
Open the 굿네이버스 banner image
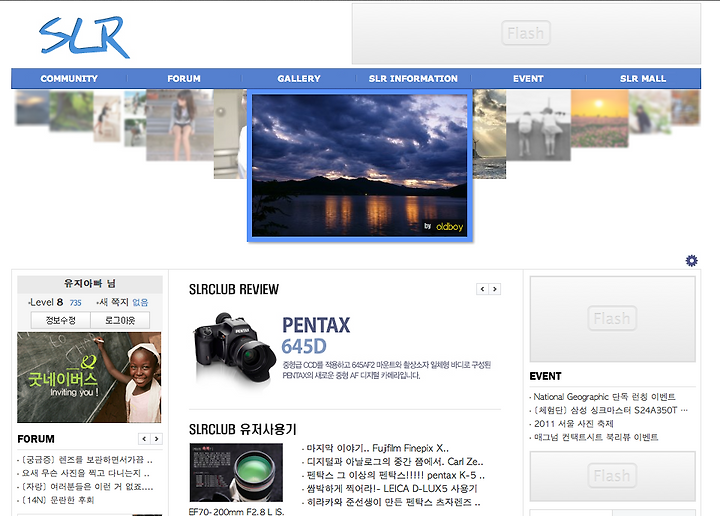tap(89, 377)
